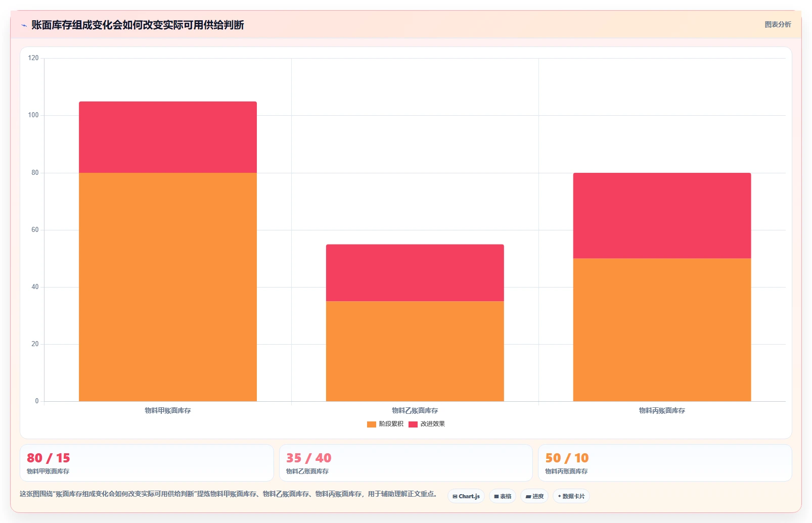
Task: Click the y-axis value 60
Action: point(35,229)
